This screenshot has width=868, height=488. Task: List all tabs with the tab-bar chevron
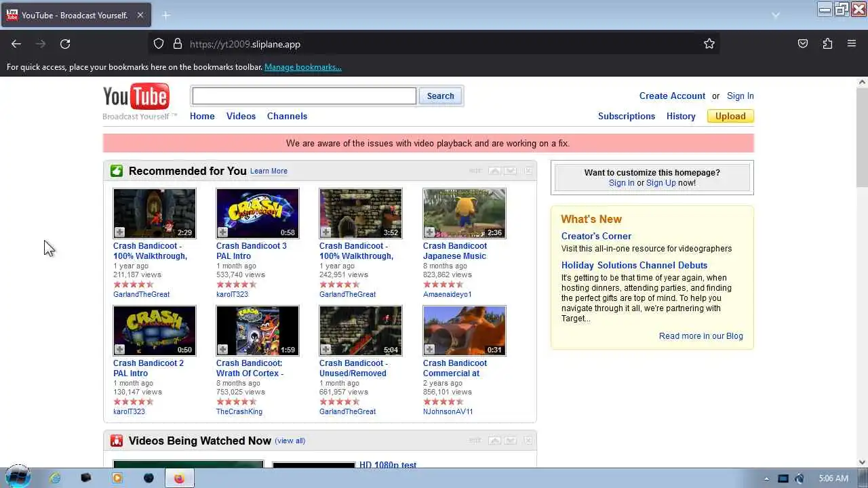tap(776, 15)
